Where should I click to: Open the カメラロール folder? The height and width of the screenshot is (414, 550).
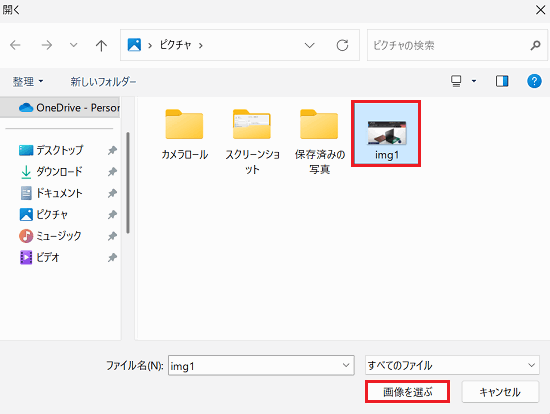coord(185,135)
